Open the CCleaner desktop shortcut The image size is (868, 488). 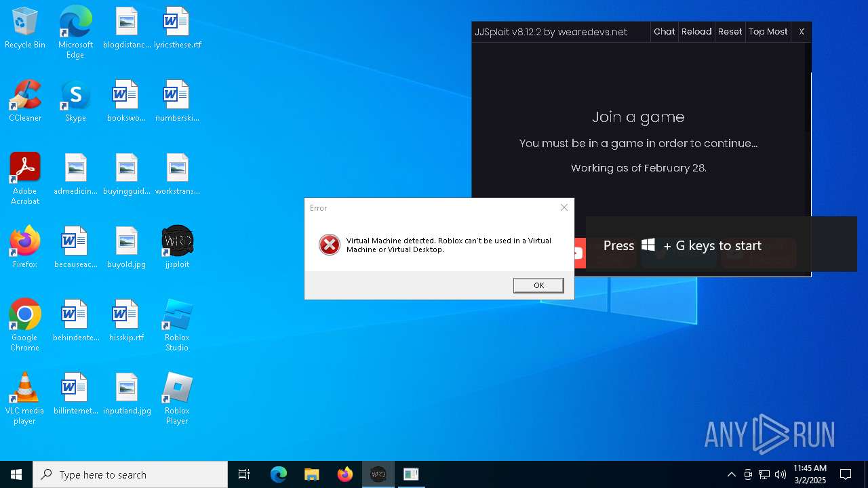[x=25, y=102]
